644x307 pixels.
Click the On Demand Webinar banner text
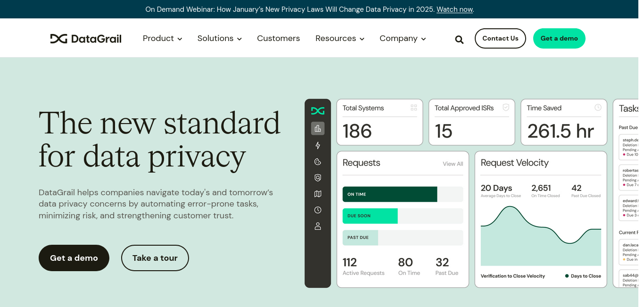pyautogui.click(x=290, y=9)
